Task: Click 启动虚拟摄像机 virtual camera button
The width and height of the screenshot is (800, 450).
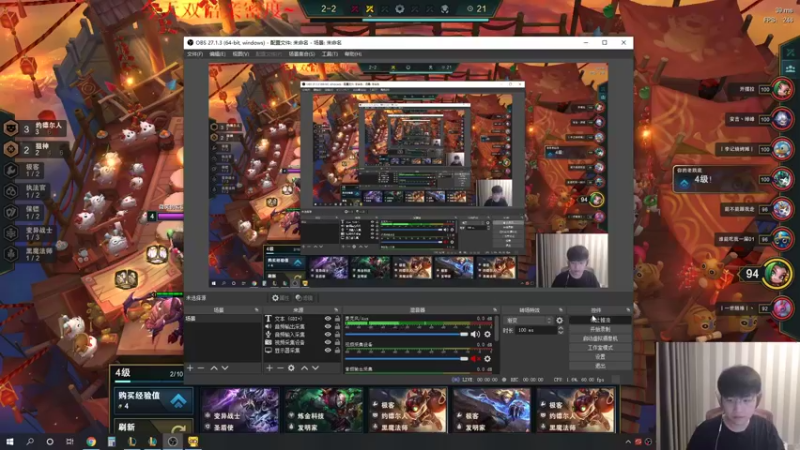Action: [600, 339]
